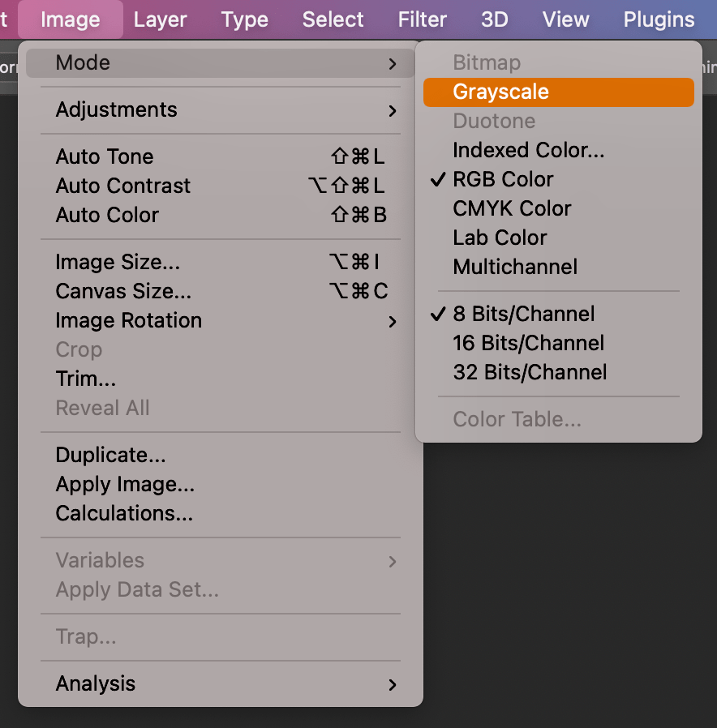Image resolution: width=717 pixels, height=728 pixels.
Task: Choose Lab Color mode
Action: pos(500,238)
